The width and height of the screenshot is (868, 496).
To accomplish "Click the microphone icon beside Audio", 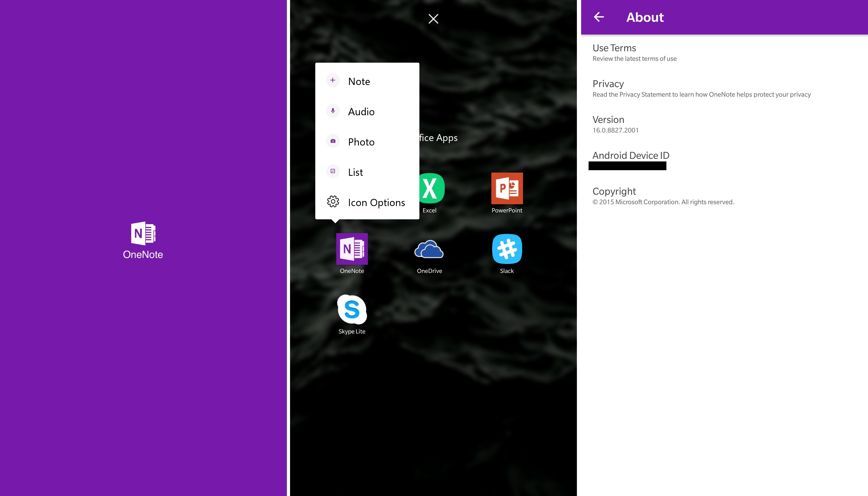I will coord(333,111).
